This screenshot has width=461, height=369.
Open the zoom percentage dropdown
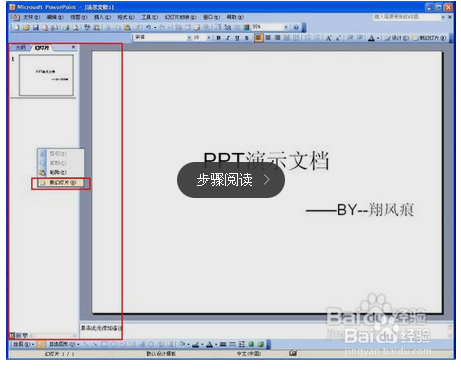[286, 27]
